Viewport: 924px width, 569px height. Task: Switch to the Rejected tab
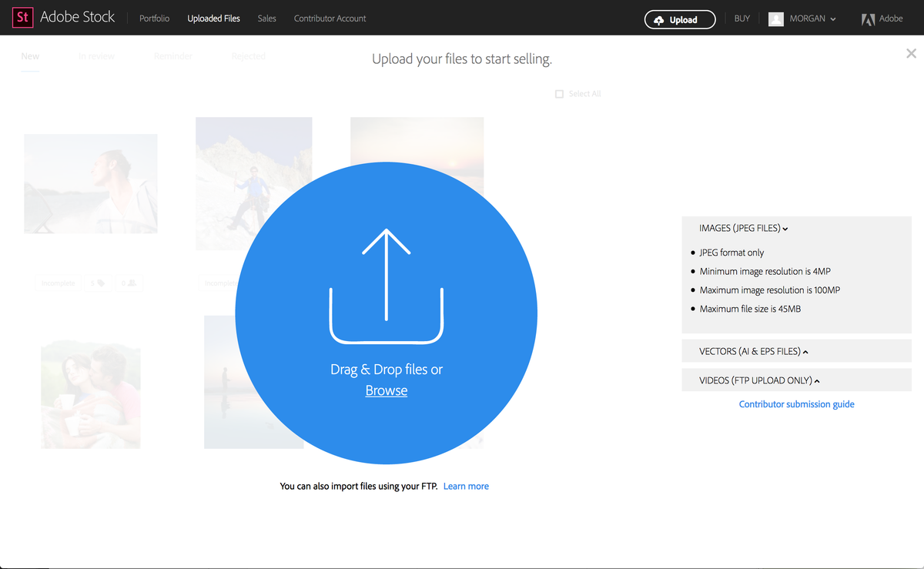point(248,55)
